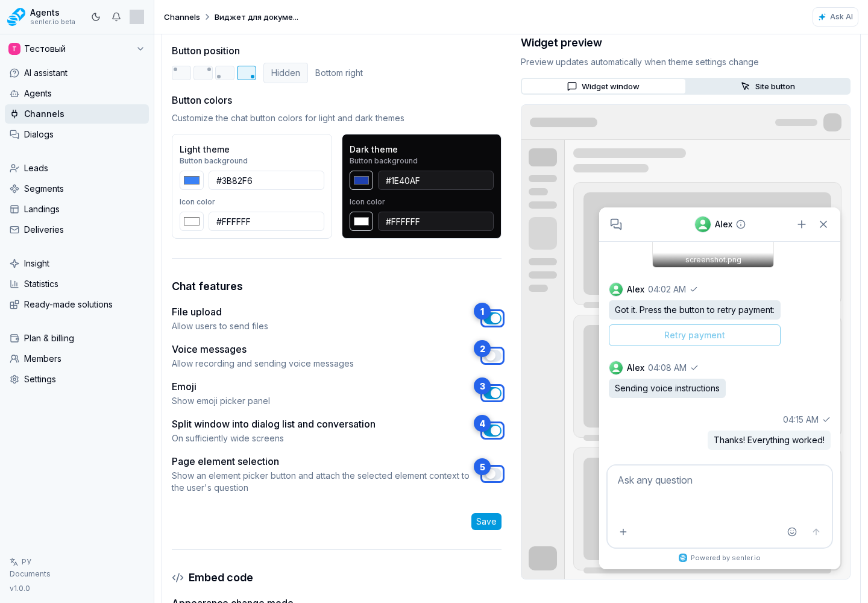Open dark theme icon color swatch
The height and width of the screenshot is (603, 868).
coord(361,221)
